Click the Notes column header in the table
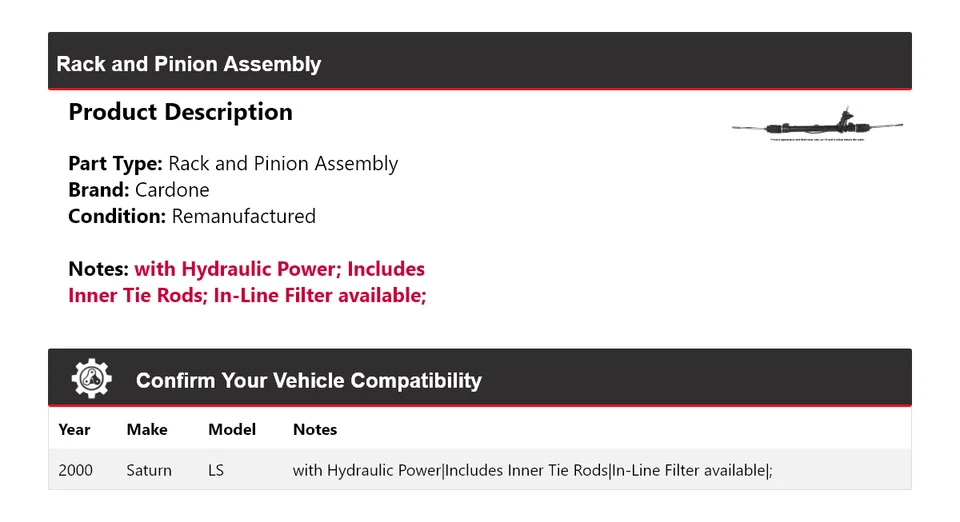 [x=315, y=430]
